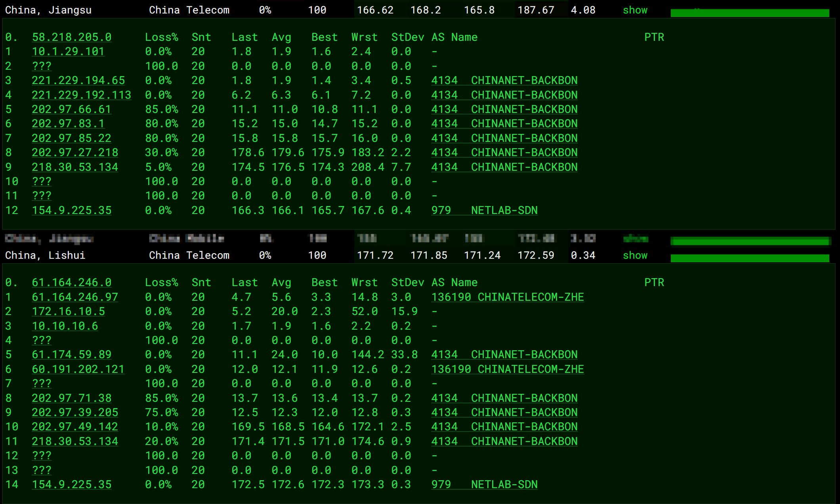Click ??? link at hop 11 of Jiangsu trace

[x=42, y=196]
